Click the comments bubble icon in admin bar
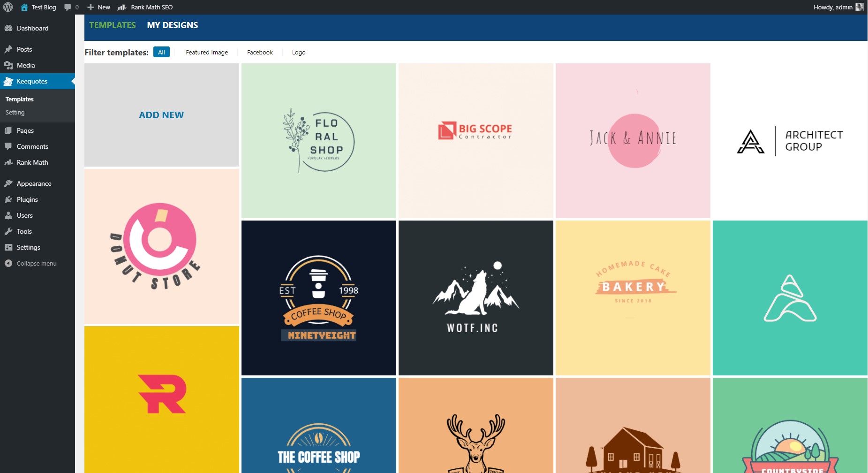The width and height of the screenshot is (868, 473). click(x=68, y=7)
